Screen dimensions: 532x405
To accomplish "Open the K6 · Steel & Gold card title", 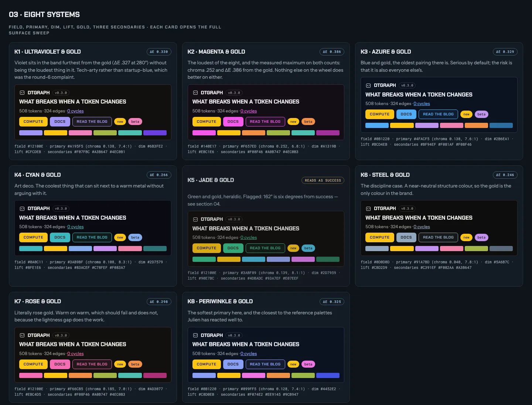I will coord(385,175).
